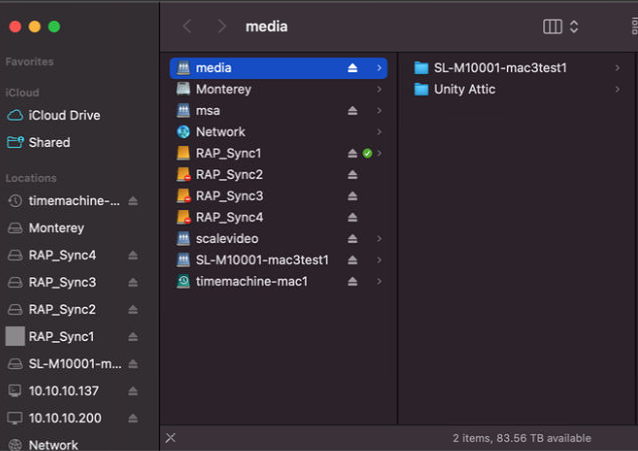Viewport: 638px width, 451px height.
Task: Eject timemachine-mac1 in the column list
Action: (352, 281)
